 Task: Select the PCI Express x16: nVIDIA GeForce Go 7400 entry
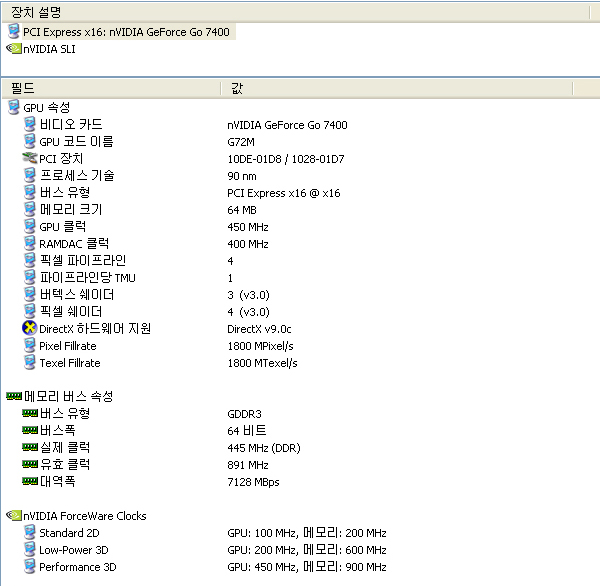(126, 32)
